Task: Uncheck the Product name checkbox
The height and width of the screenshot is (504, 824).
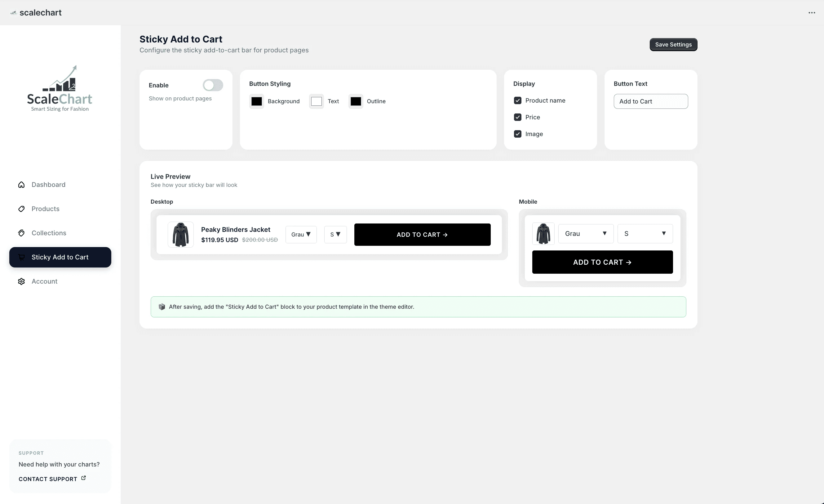Action: click(x=517, y=100)
